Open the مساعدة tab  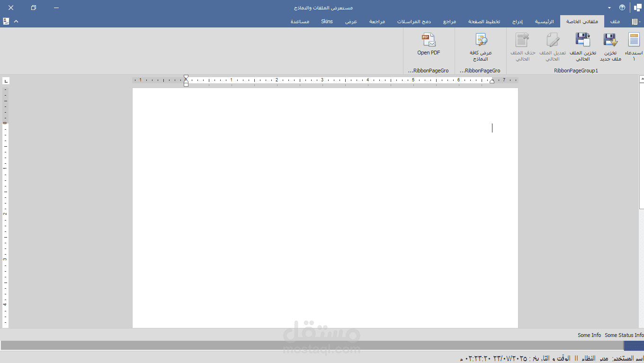click(x=300, y=22)
